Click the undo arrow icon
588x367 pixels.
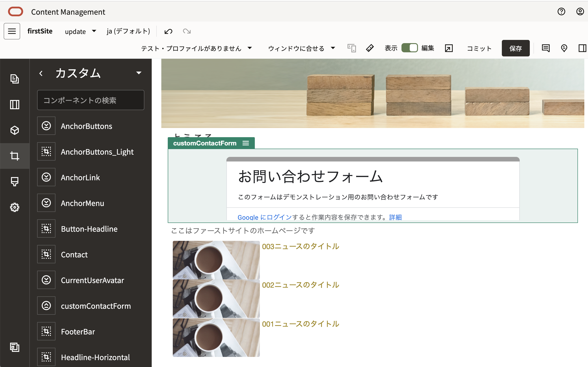(168, 31)
